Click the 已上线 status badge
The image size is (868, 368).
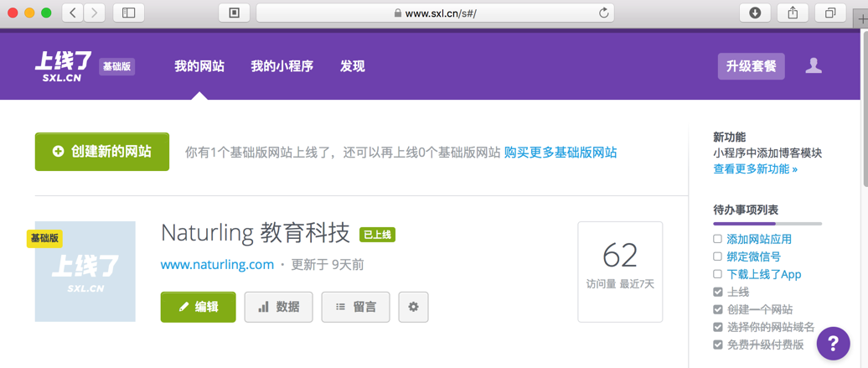pyautogui.click(x=378, y=235)
